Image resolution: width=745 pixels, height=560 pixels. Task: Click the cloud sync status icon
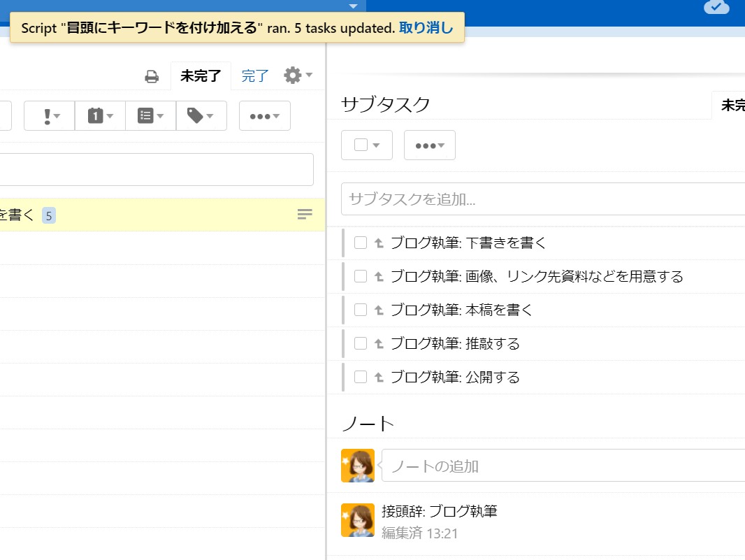tap(716, 7)
